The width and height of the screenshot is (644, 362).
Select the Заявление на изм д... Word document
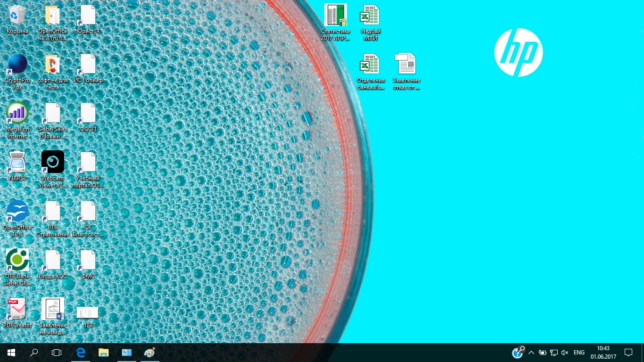pos(53,310)
